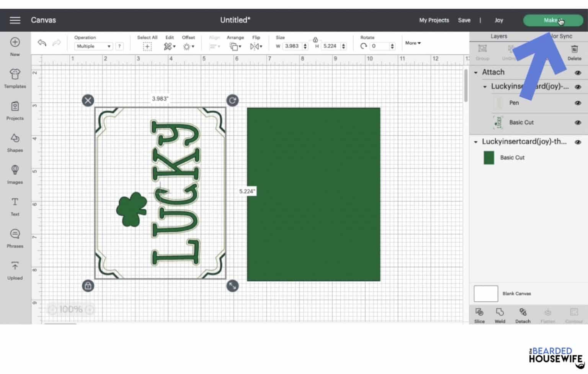Open the hamburger menu
Image resolution: width=588 pixels, height=374 pixels.
[x=15, y=20]
